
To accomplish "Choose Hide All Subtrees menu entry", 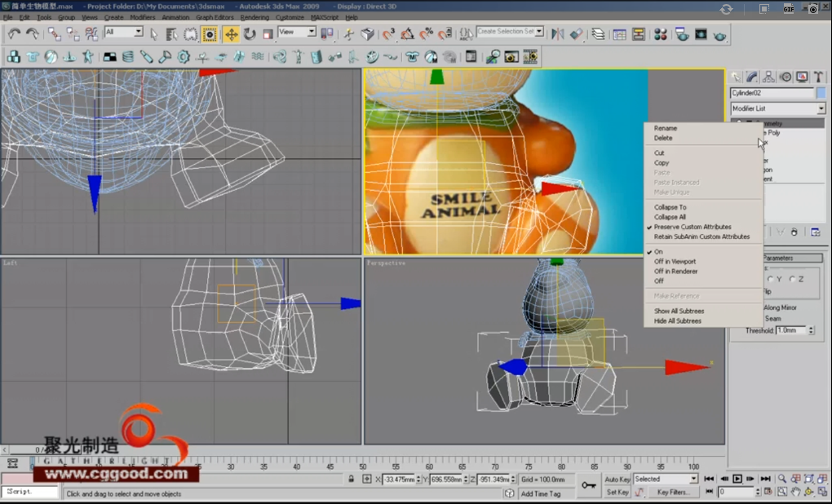I will click(678, 321).
